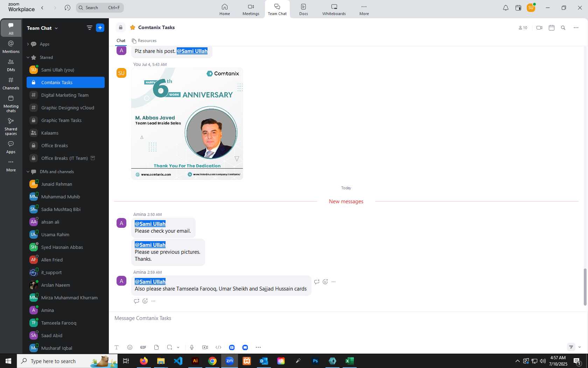
Task: Open Mentions in the sidebar
Action: (x=11, y=47)
